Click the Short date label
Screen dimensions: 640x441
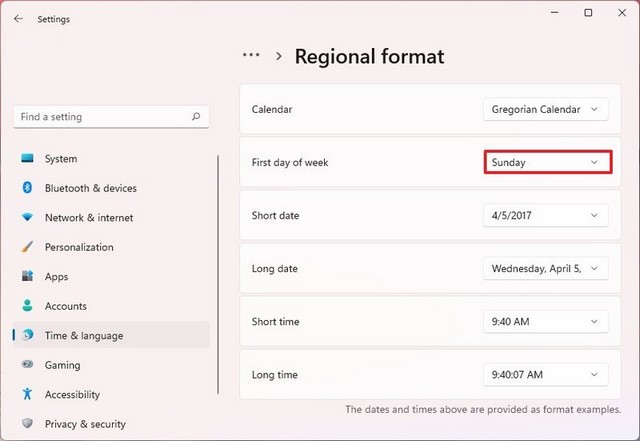[276, 215]
